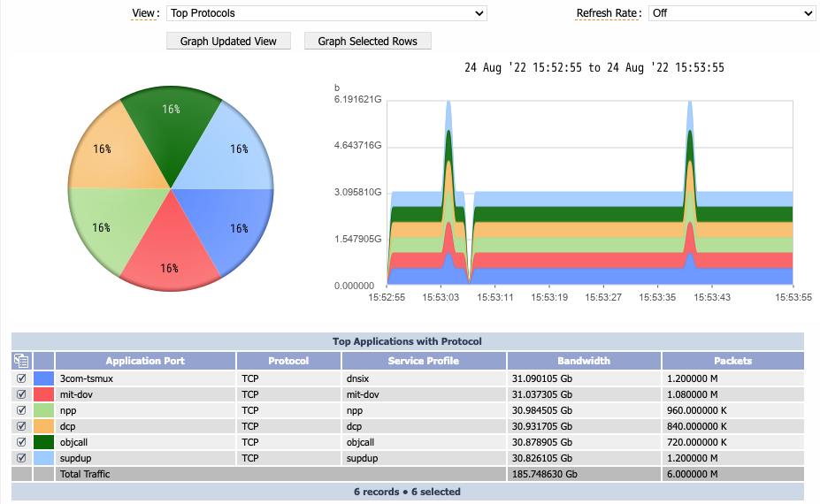The image size is (820, 504).
Task: Open the View dropdown showing Top Protocols
Action: coord(326,13)
